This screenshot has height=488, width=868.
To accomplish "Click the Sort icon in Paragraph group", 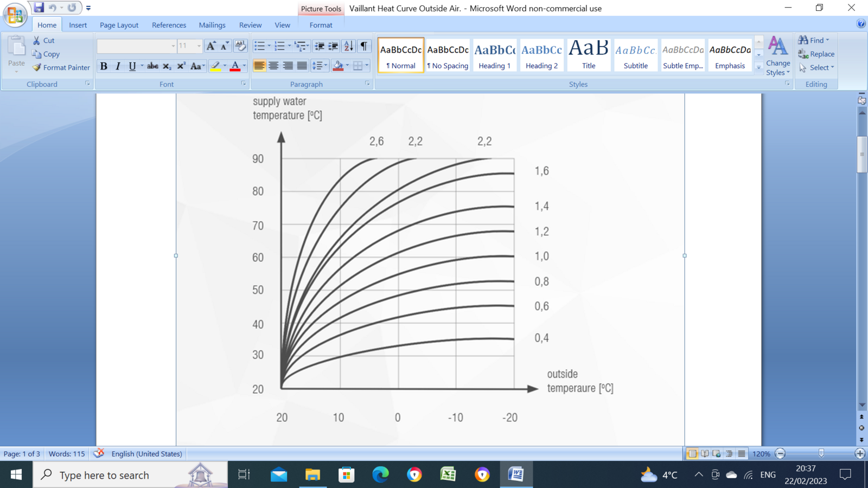I will (349, 46).
